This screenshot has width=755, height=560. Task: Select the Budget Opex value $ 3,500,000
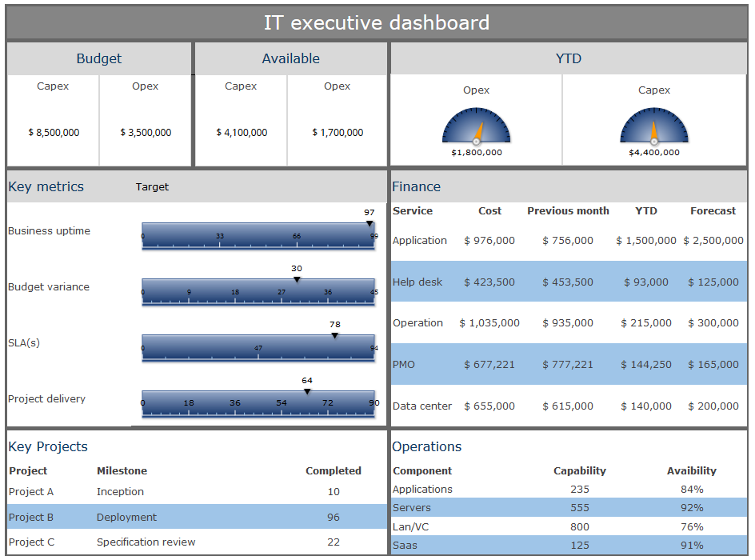(146, 133)
